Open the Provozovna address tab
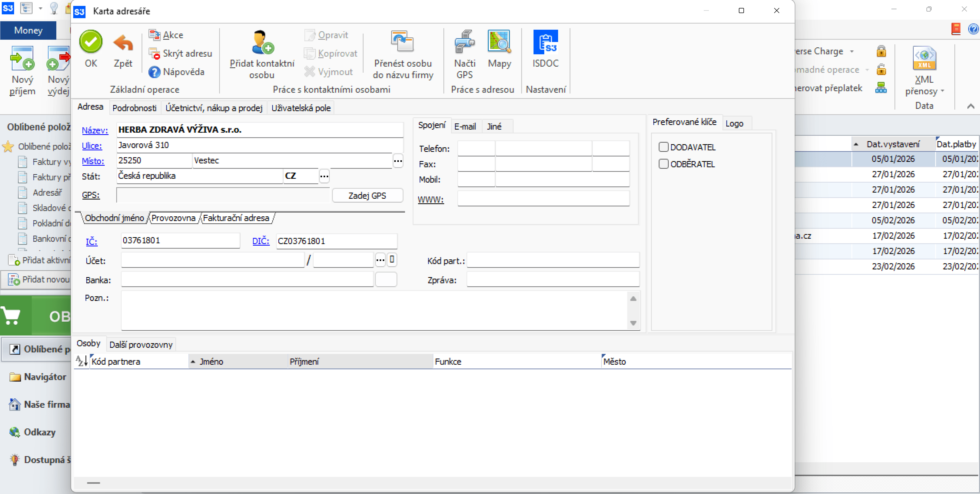 click(x=174, y=218)
